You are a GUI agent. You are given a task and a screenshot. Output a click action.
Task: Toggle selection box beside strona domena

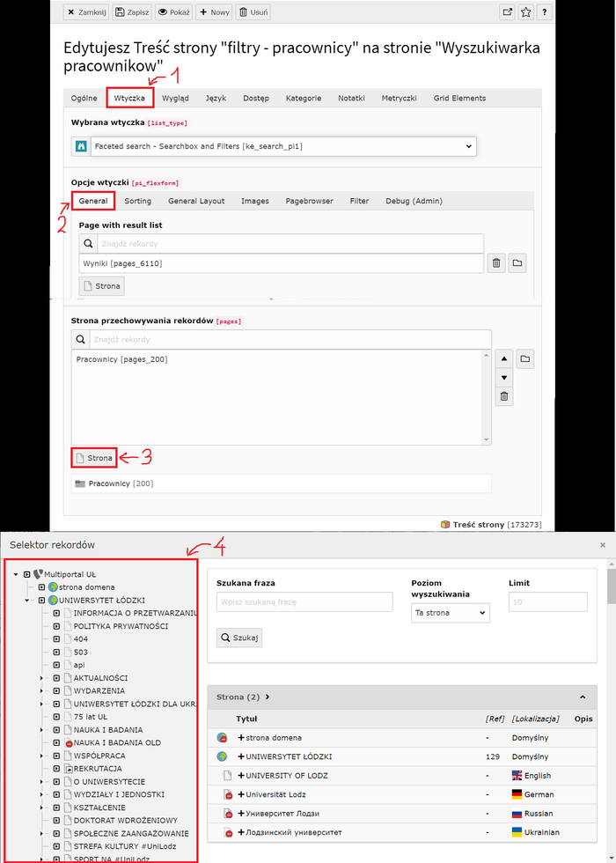click(41, 587)
